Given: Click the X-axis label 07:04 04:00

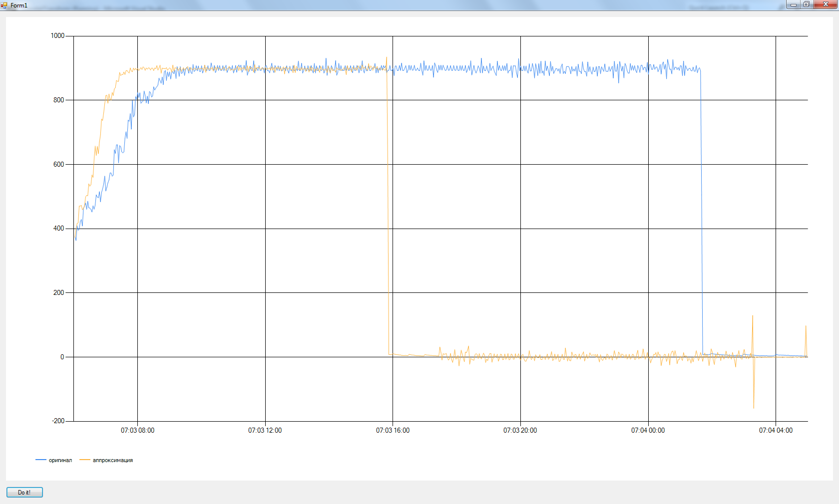Looking at the screenshot, I should (776, 430).
